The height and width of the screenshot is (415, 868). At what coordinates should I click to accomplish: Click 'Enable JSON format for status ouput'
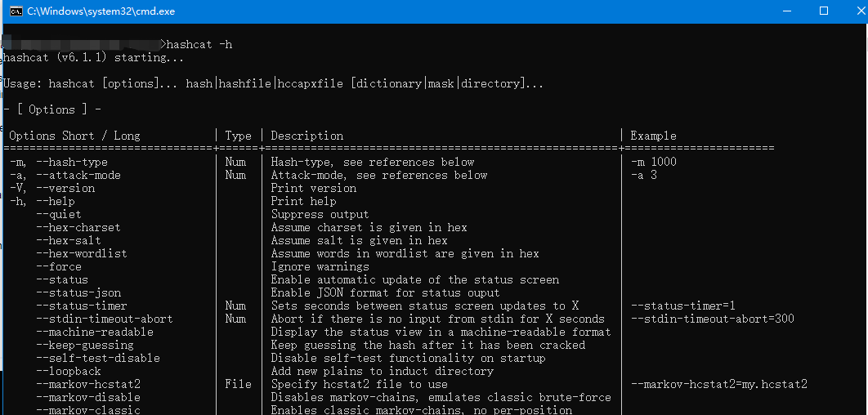click(x=385, y=292)
